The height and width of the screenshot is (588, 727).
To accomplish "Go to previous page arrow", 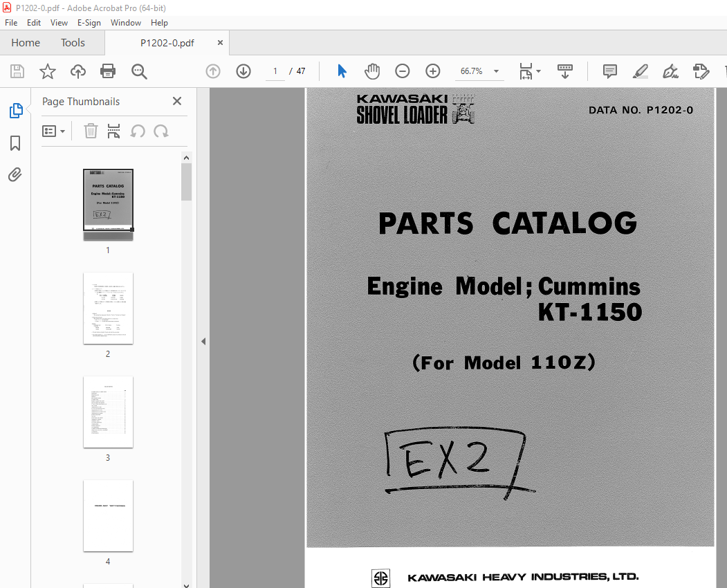I will [x=213, y=71].
